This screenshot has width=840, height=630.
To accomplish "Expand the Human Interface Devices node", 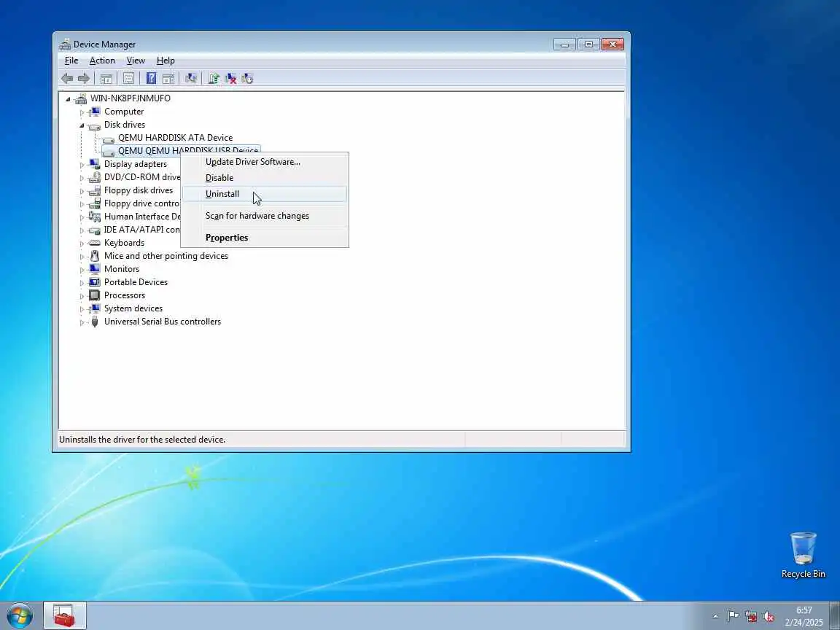I will pos(82,217).
